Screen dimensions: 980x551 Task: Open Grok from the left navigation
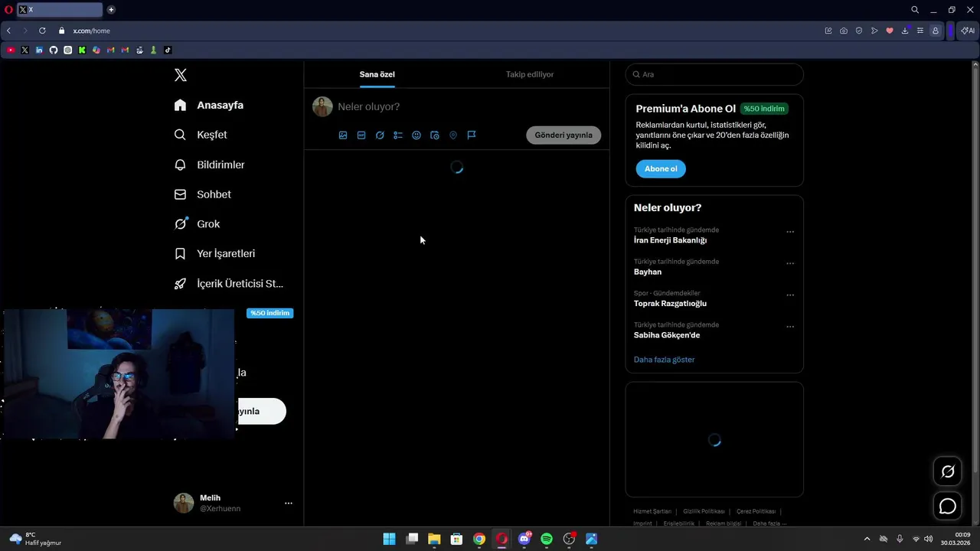197,224
